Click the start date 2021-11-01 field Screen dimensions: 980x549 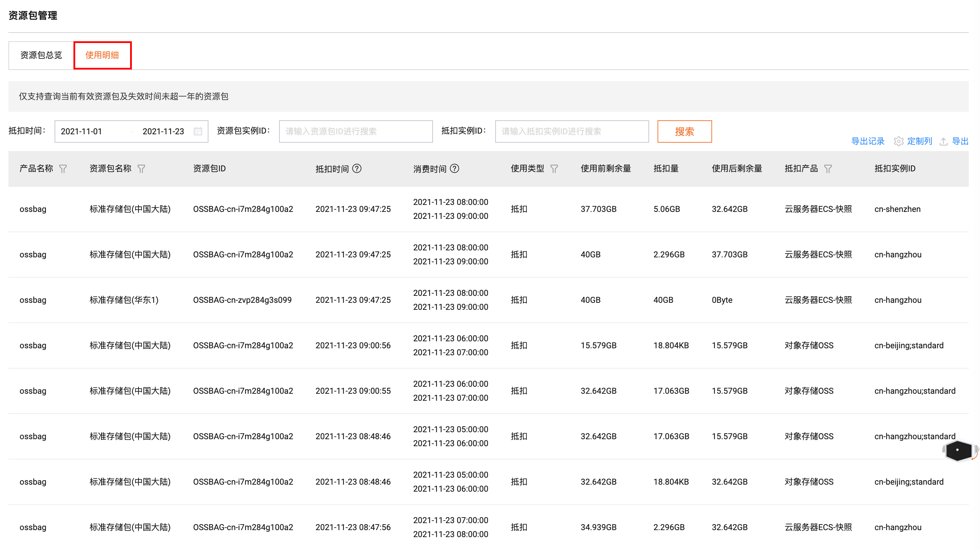[81, 131]
